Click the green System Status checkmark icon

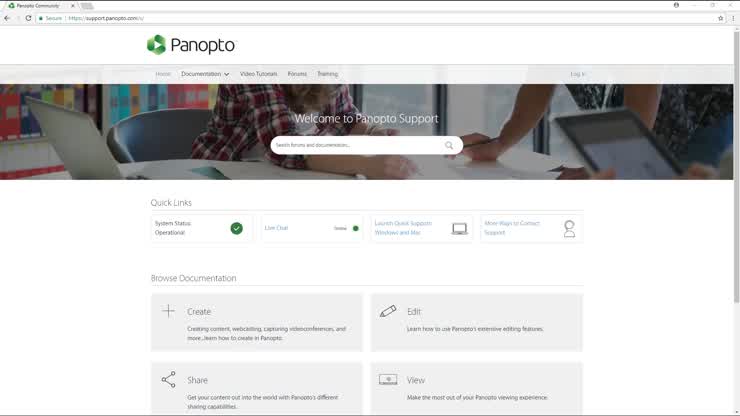(x=237, y=228)
